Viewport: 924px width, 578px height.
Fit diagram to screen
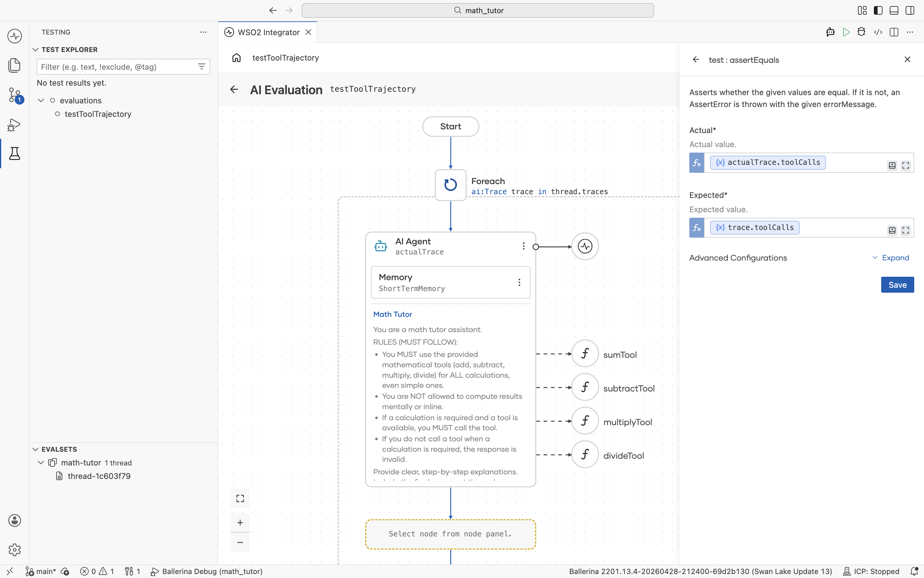click(240, 498)
